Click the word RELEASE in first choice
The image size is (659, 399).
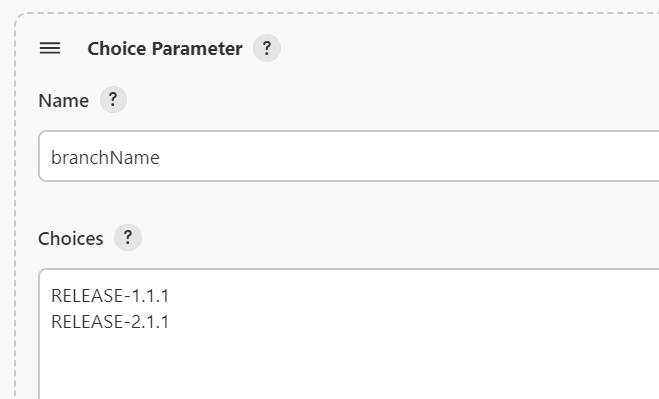(x=87, y=296)
